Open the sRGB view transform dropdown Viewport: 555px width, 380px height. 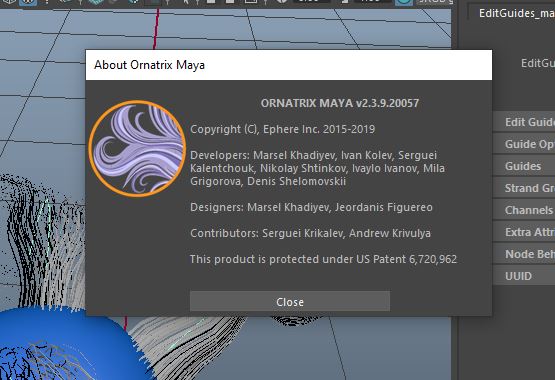click(435, 2)
